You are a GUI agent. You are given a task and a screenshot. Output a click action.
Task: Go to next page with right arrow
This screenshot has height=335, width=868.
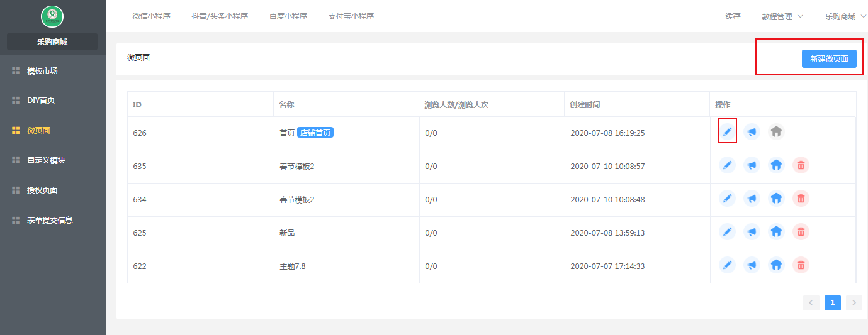coord(854,303)
